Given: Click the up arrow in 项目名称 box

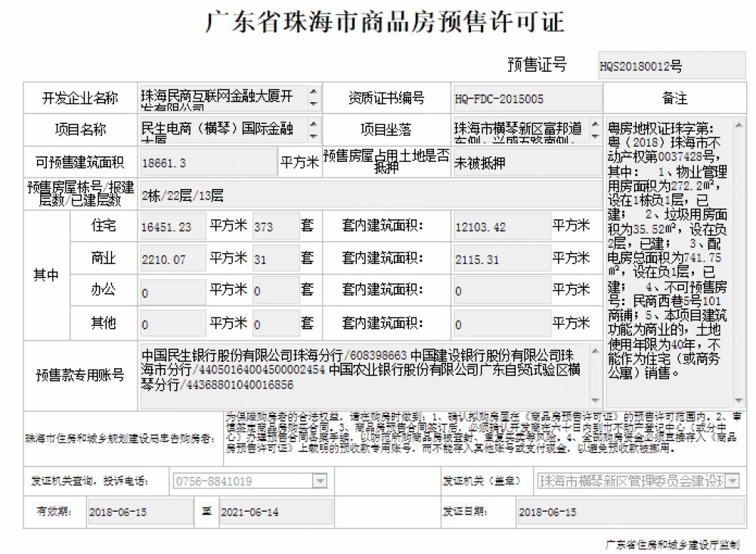Looking at the screenshot, I should 314,124.
